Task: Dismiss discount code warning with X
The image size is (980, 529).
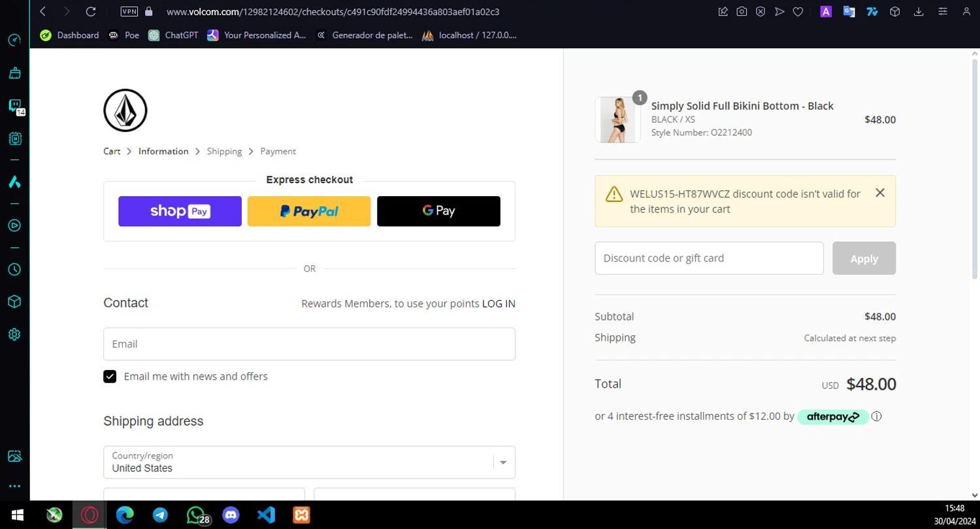Action: (x=880, y=193)
